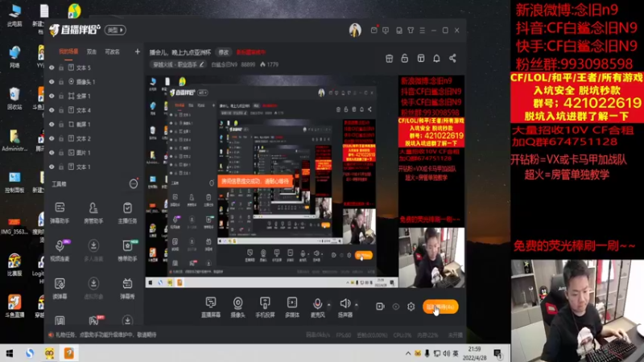Add 手机投屏 phone cast source
Screen dimensions: 644x362
tap(265, 307)
